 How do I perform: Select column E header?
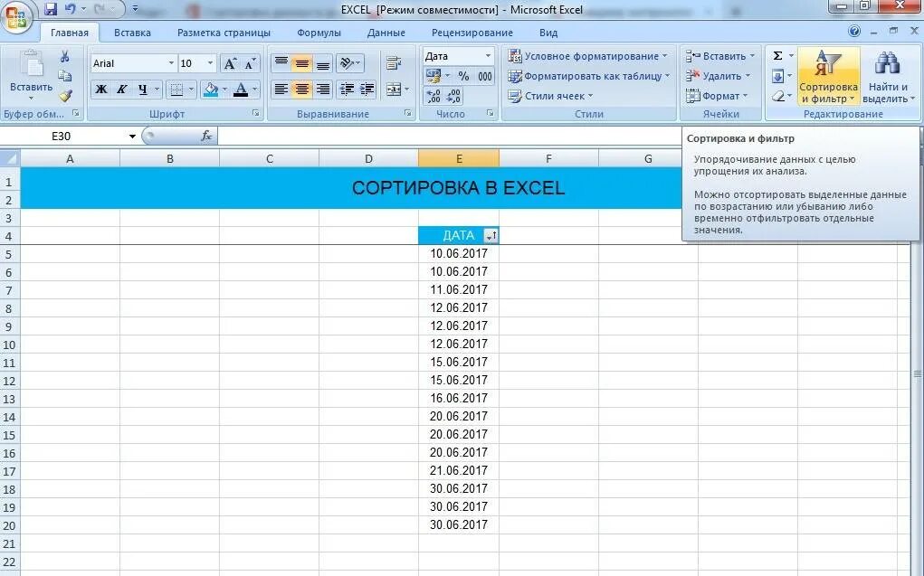[x=459, y=158]
